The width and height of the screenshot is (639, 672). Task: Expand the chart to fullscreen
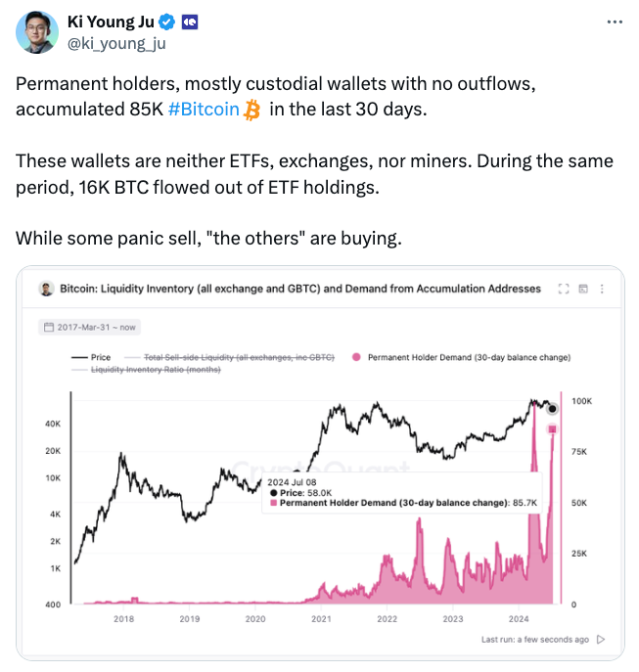[564, 289]
